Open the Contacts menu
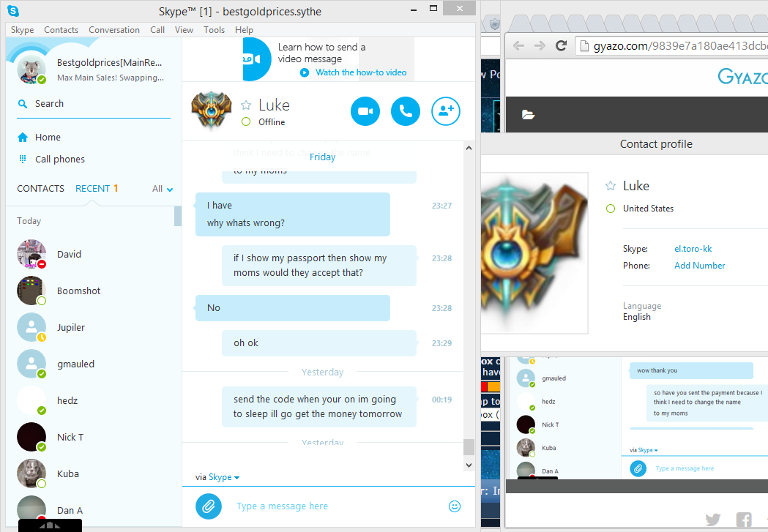The width and height of the screenshot is (768, 532). (61, 30)
